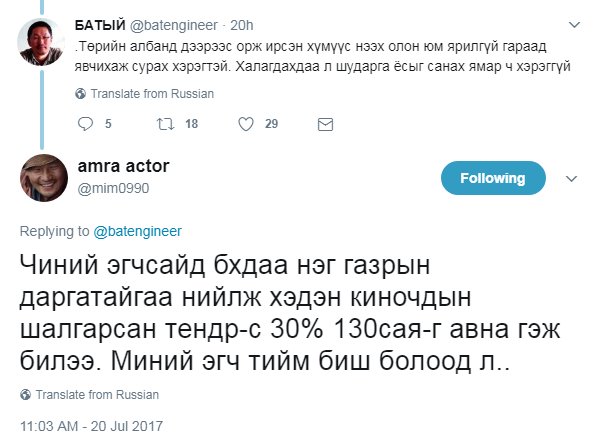Click the 11:03 AM - 20 Jul 2017 timestamp
The width and height of the screenshot is (605, 441).
tap(91, 426)
